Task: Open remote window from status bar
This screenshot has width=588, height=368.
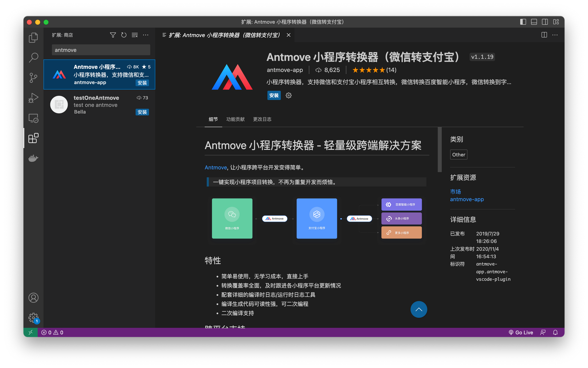Action: (x=31, y=332)
